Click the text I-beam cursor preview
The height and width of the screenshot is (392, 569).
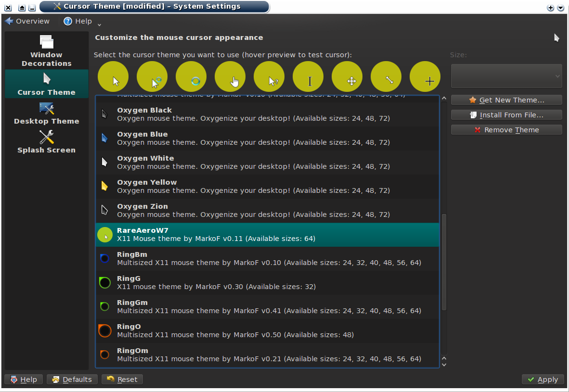308,76
